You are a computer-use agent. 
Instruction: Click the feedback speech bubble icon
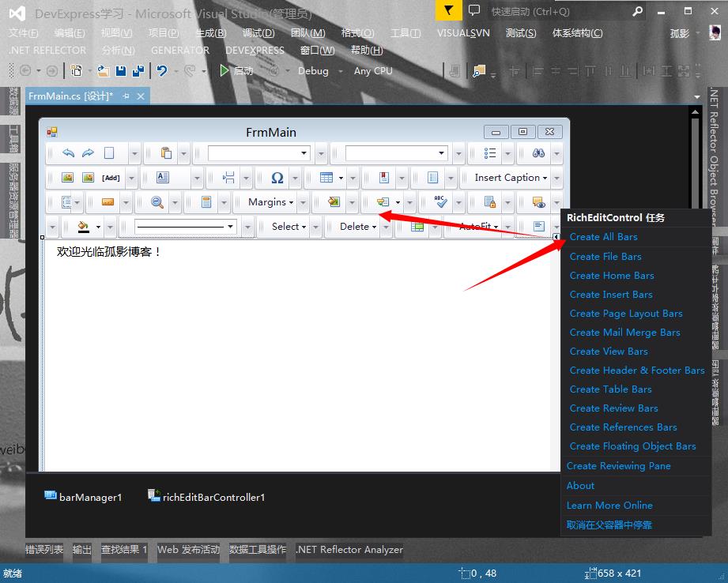coord(474,10)
